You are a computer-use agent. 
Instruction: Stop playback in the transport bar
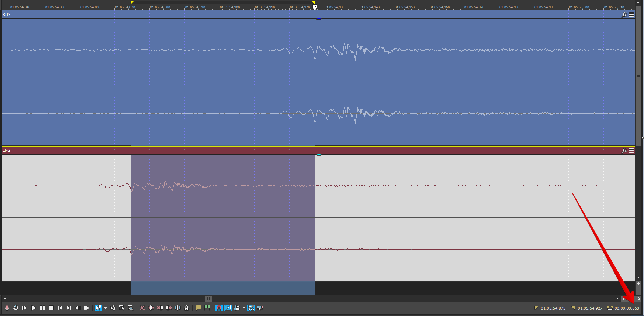point(51,308)
